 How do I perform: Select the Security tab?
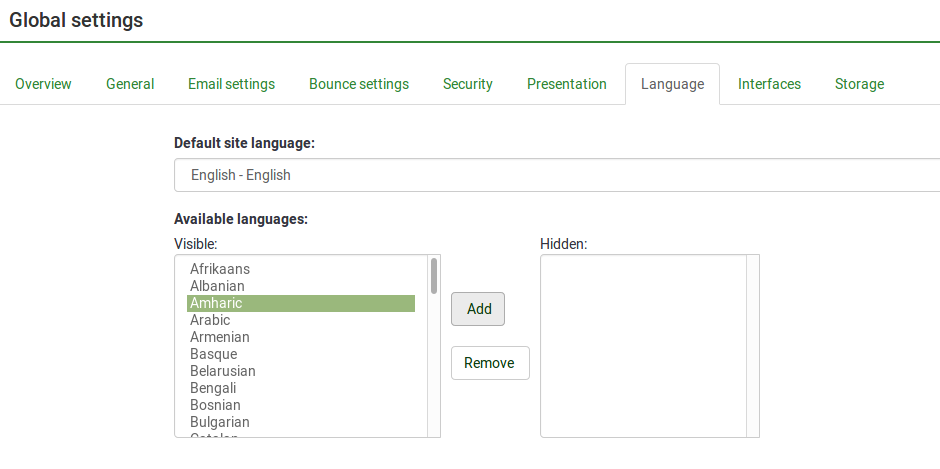click(x=468, y=84)
